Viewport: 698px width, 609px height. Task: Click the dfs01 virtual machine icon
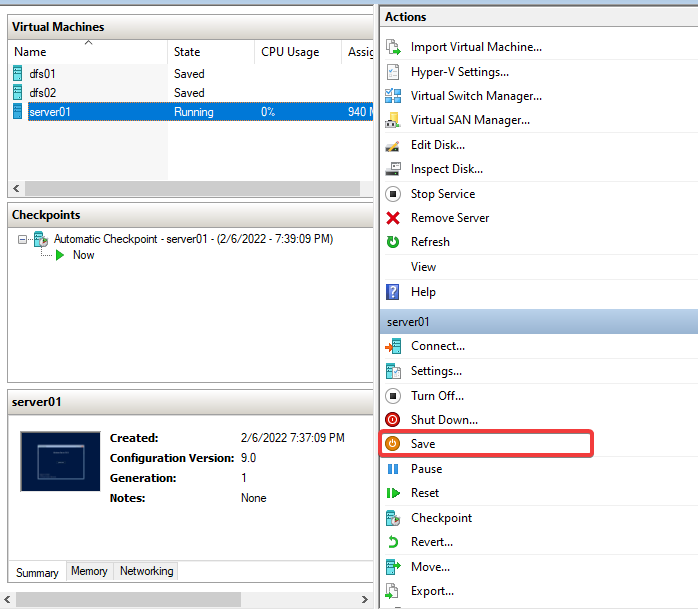pos(18,73)
